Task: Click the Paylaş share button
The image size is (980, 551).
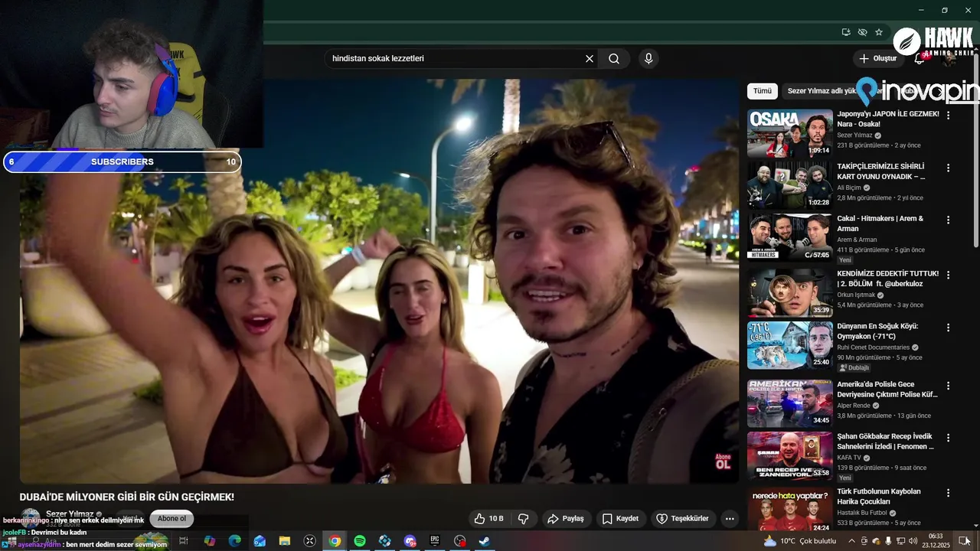Action: coord(565,519)
